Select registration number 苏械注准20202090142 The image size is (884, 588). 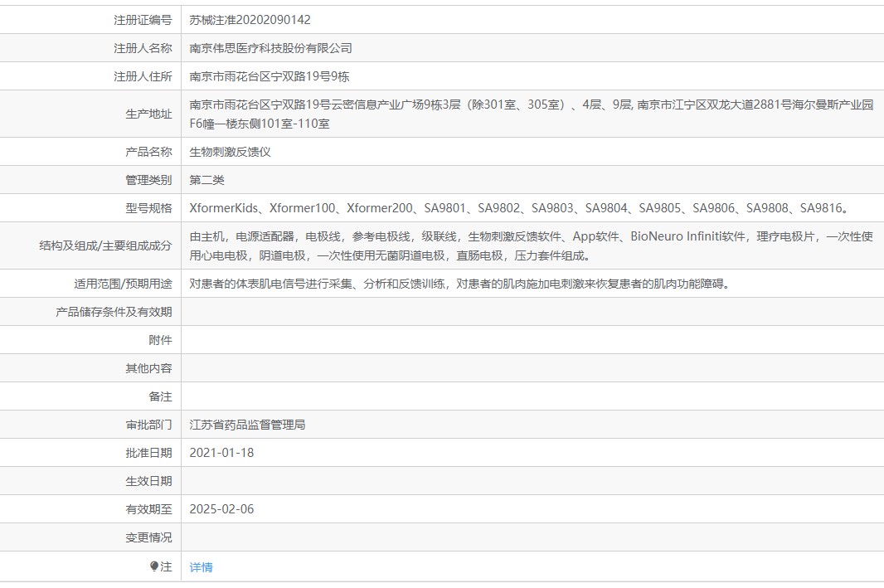250,20
